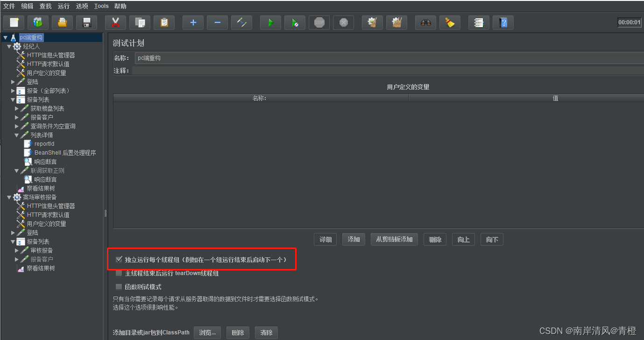This screenshot has height=340, width=644.
Task: Paste with the clipboard toolbar icon
Action: point(164,22)
